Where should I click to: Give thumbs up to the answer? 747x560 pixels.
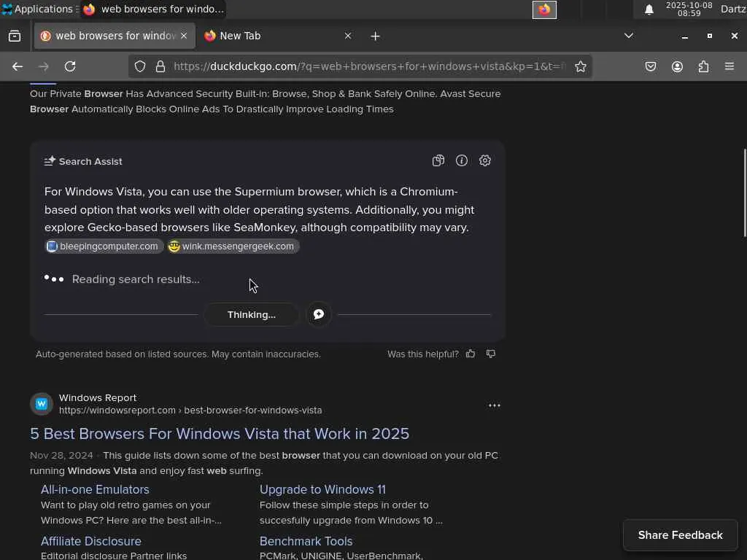pyautogui.click(x=471, y=354)
